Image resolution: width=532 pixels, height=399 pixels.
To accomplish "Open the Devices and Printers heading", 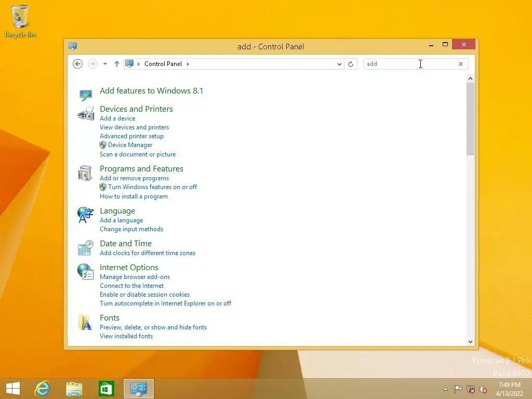I will 137,109.
